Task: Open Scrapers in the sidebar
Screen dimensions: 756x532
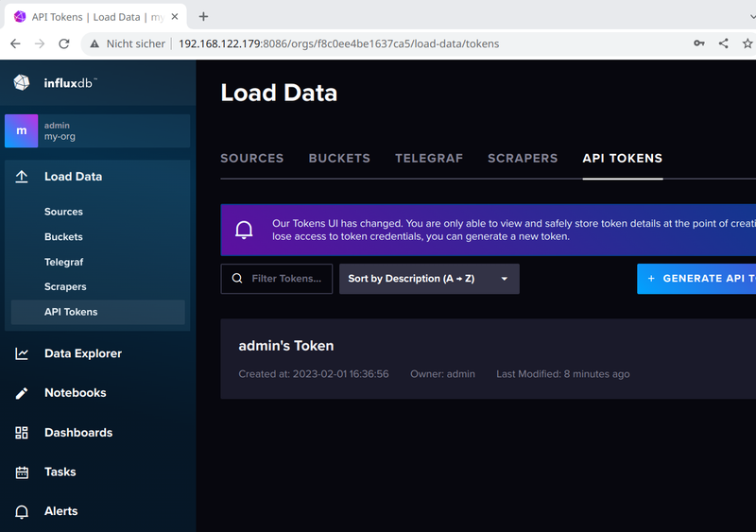Action: [65, 286]
